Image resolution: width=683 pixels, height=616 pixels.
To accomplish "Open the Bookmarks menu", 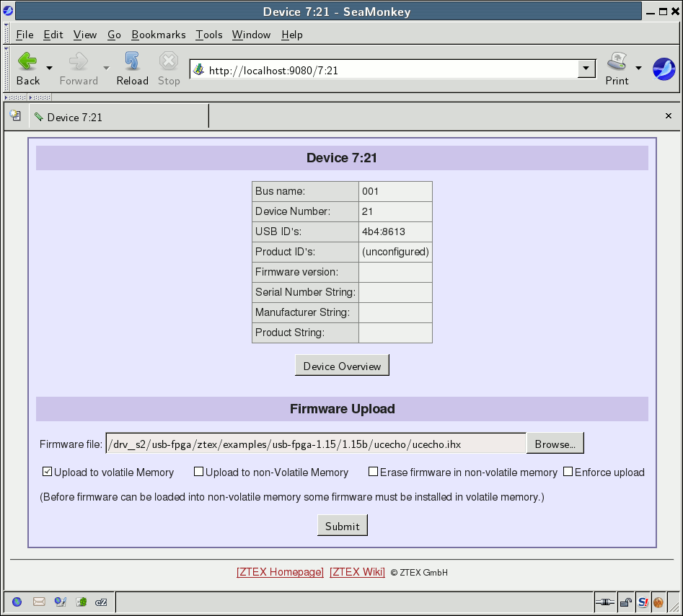I will 159,35.
